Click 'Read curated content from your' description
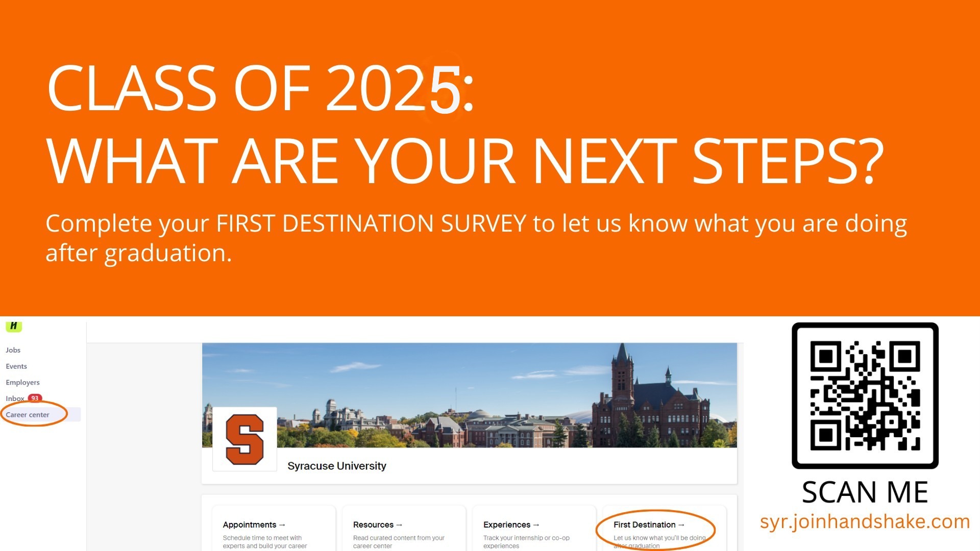The height and width of the screenshot is (551, 980). [399, 538]
